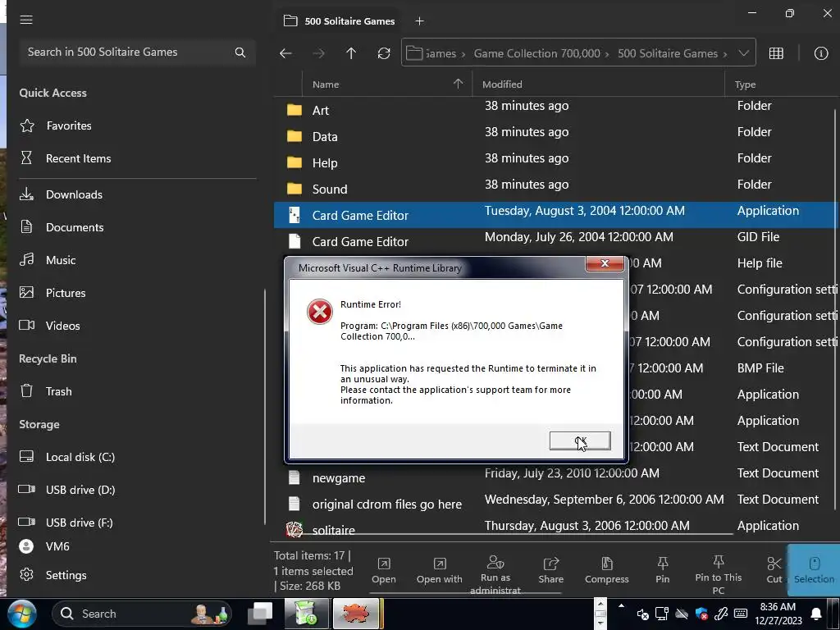This screenshot has width=840, height=630.
Task: Click the taskbar clock 8:36 AM
Action: tap(778, 614)
